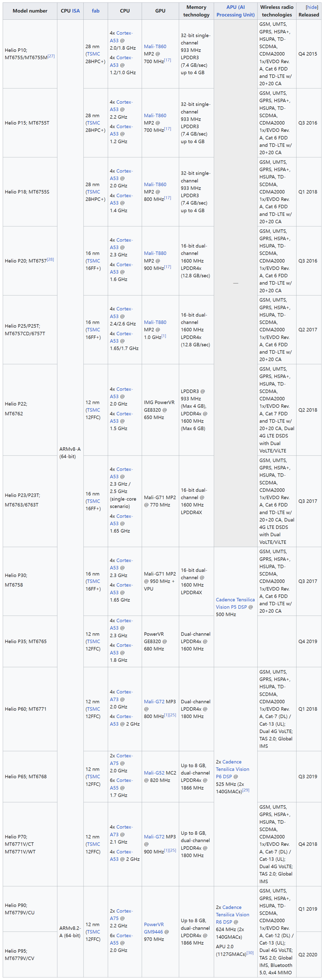Select 'Q4 2019' release date for Helio P35
Screen dimensions: 323x980
(x=308, y=641)
